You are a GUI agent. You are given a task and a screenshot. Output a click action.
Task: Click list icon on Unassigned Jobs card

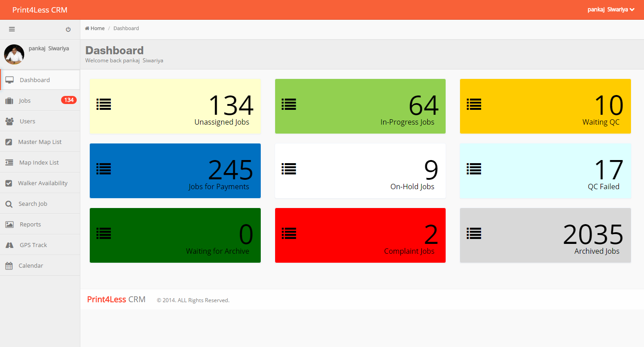point(104,104)
